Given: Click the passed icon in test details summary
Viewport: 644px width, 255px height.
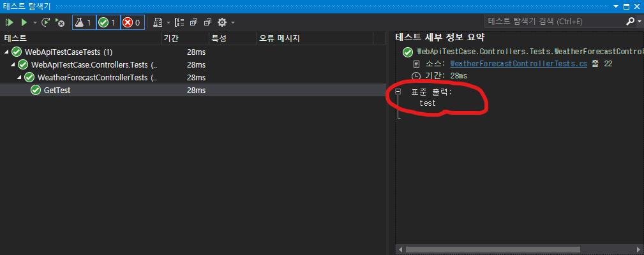Looking at the screenshot, I should click(x=407, y=52).
